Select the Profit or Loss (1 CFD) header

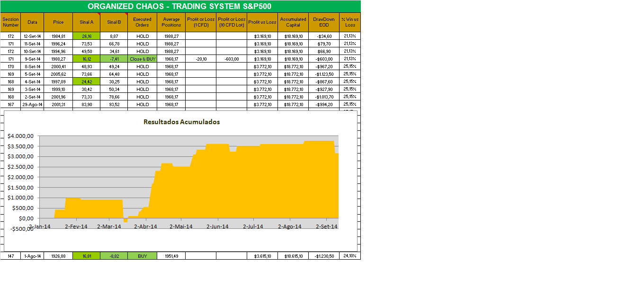201,22
